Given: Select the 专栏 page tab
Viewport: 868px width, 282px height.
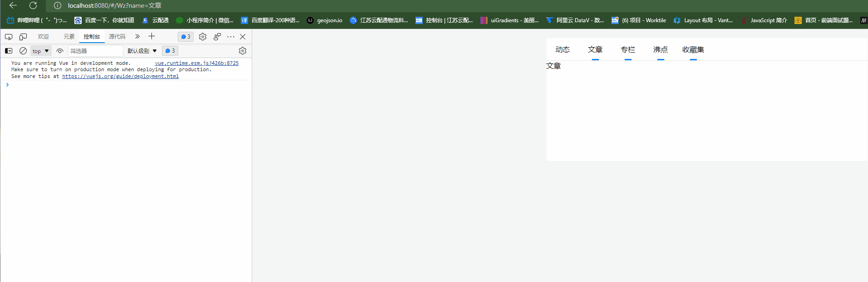Looking at the screenshot, I should [628, 49].
